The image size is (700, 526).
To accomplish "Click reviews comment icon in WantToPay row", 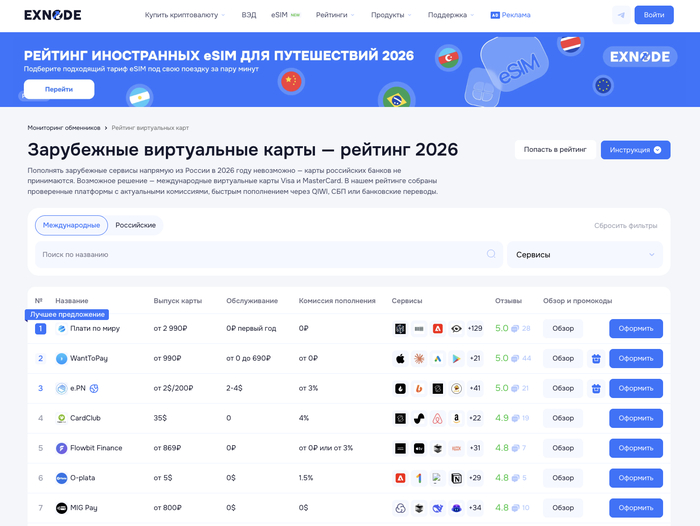I will click(515, 359).
